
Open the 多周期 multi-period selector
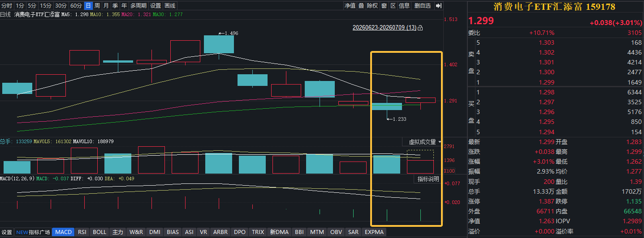click(139, 6)
